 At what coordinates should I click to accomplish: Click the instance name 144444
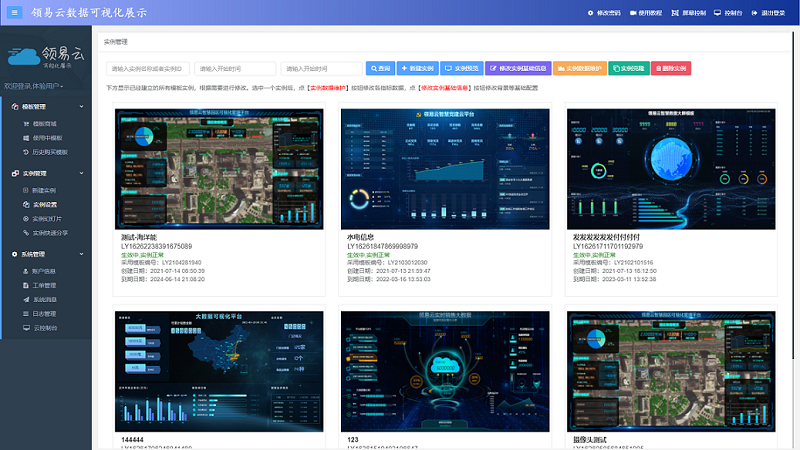coord(132,439)
